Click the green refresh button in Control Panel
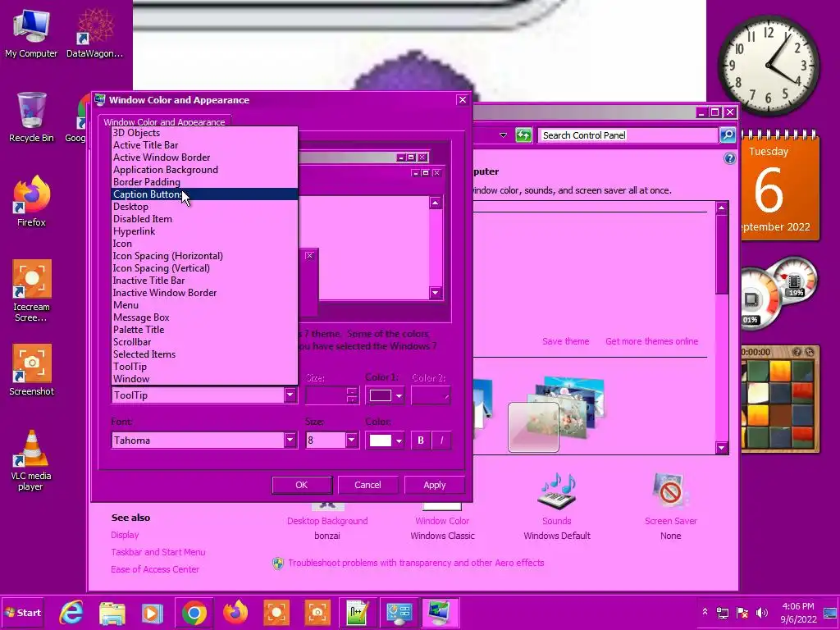The image size is (840, 630). coord(523,135)
